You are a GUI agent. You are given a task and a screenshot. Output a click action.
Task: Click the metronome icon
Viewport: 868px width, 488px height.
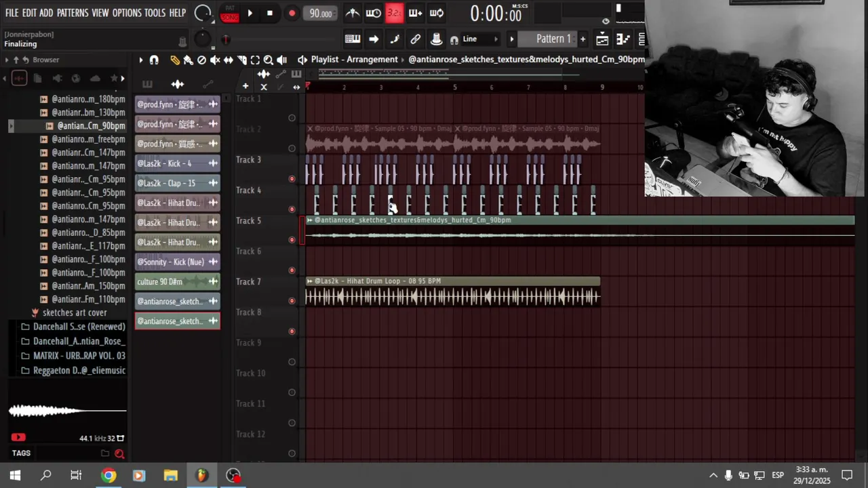tap(352, 13)
